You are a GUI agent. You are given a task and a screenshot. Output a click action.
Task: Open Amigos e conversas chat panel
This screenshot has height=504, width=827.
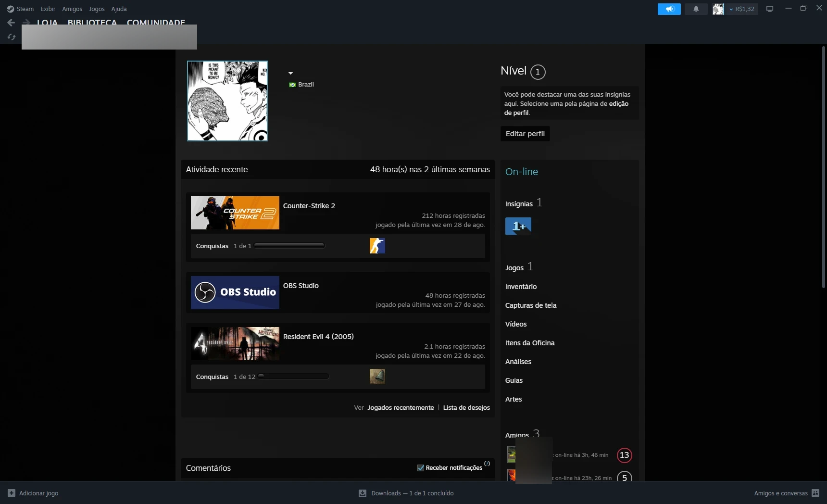pyautogui.click(x=787, y=493)
